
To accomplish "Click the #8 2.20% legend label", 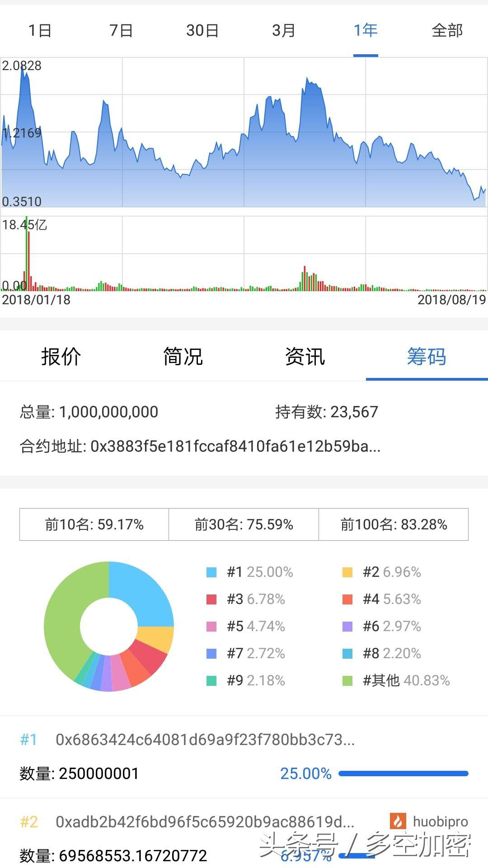I will click(392, 654).
